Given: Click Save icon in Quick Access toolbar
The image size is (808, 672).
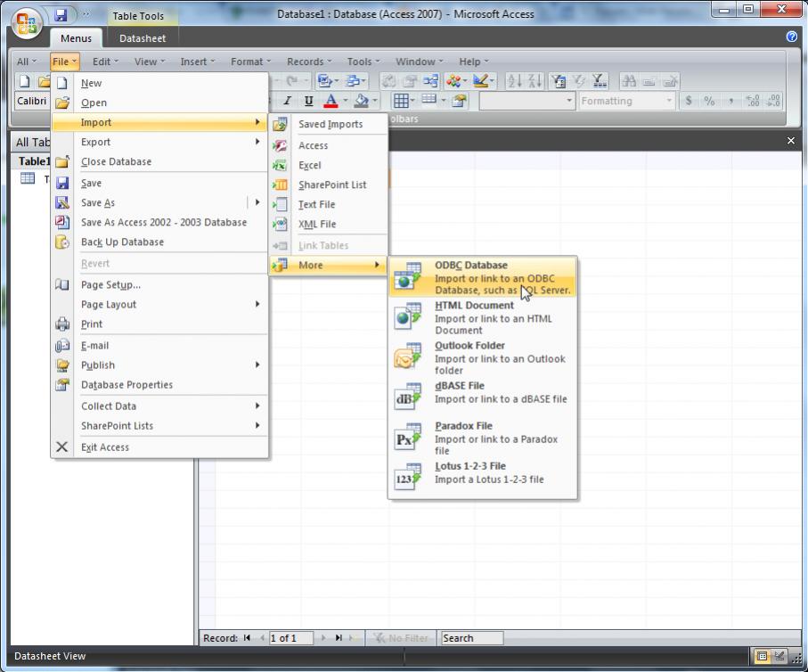Looking at the screenshot, I should pos(61,15).
